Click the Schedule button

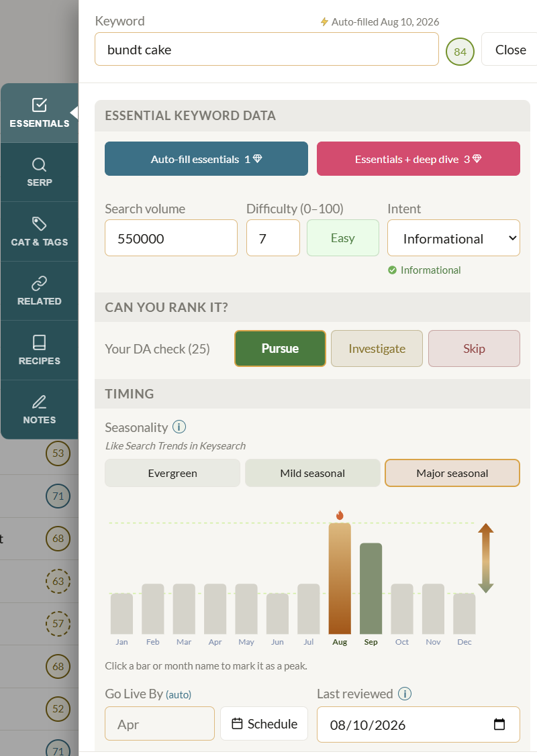(x=264, y=724)
